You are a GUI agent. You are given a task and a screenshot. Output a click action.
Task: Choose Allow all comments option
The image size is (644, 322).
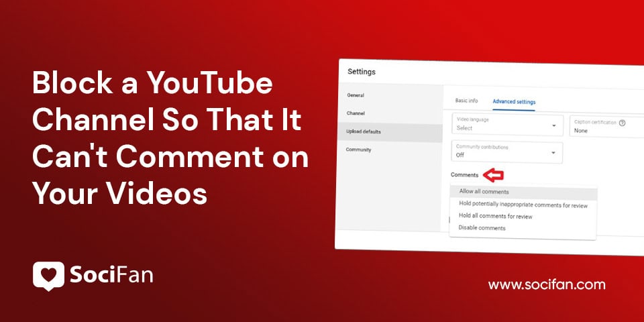coord(523,192)
